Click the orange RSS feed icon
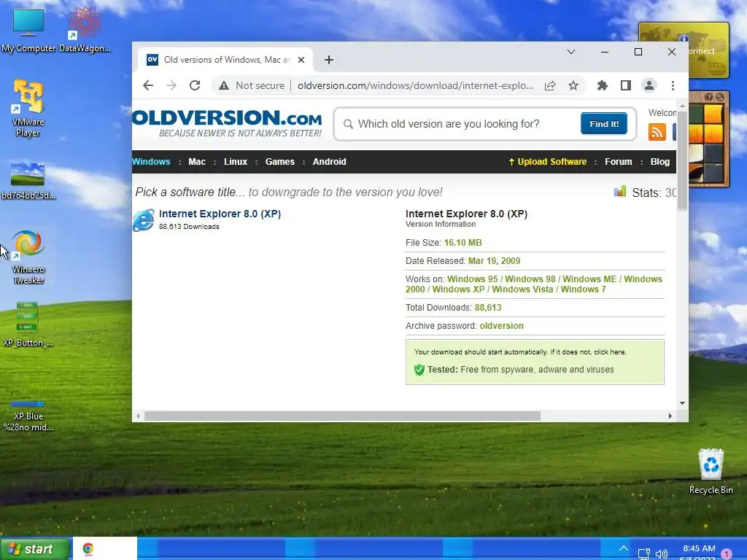 pyautogui.click(x=657, y=131)
